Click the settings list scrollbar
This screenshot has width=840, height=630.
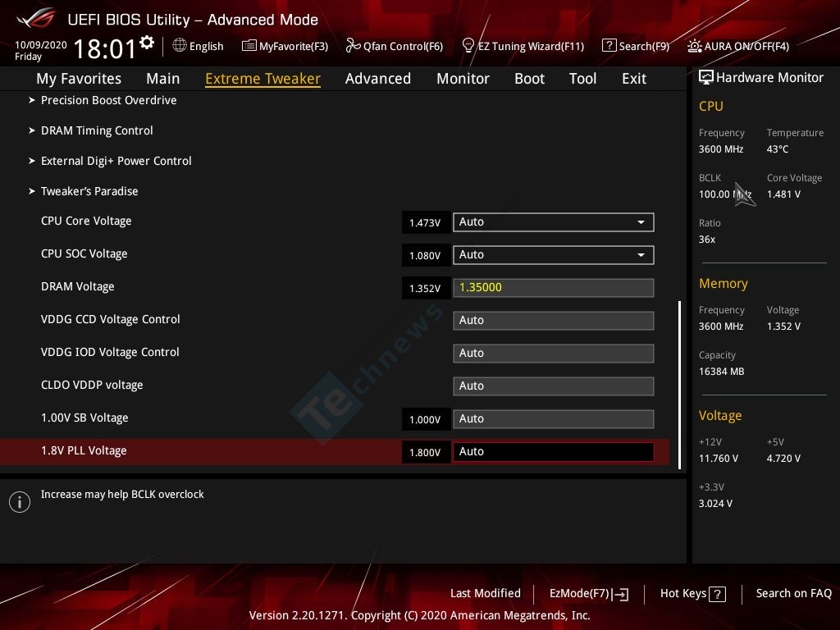tap(679, 385)
